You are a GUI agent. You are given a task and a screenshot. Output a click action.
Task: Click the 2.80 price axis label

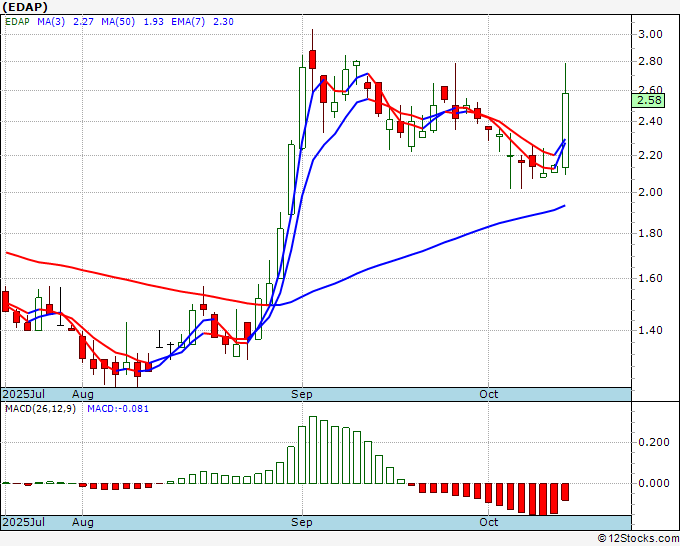click(651, 61)
